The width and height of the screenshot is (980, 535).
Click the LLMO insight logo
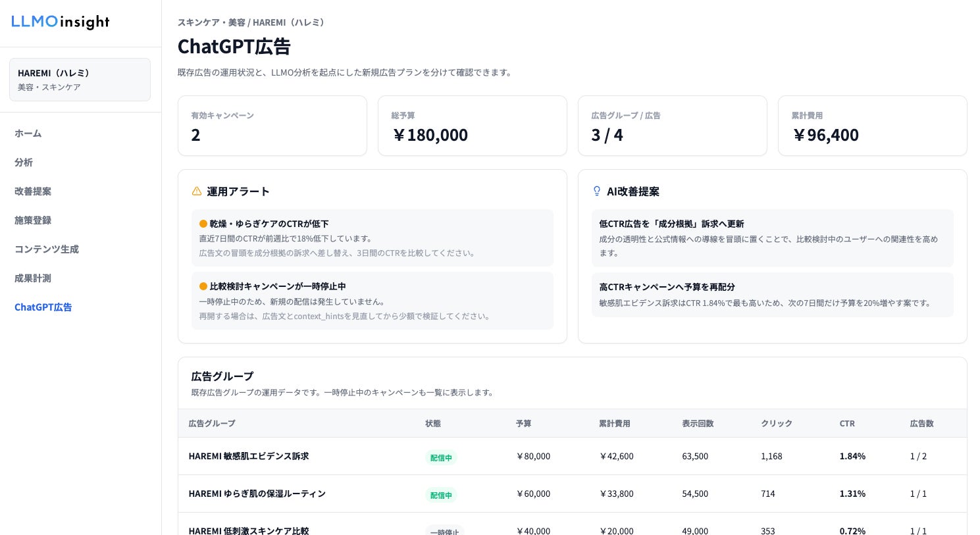pos(61,22)
